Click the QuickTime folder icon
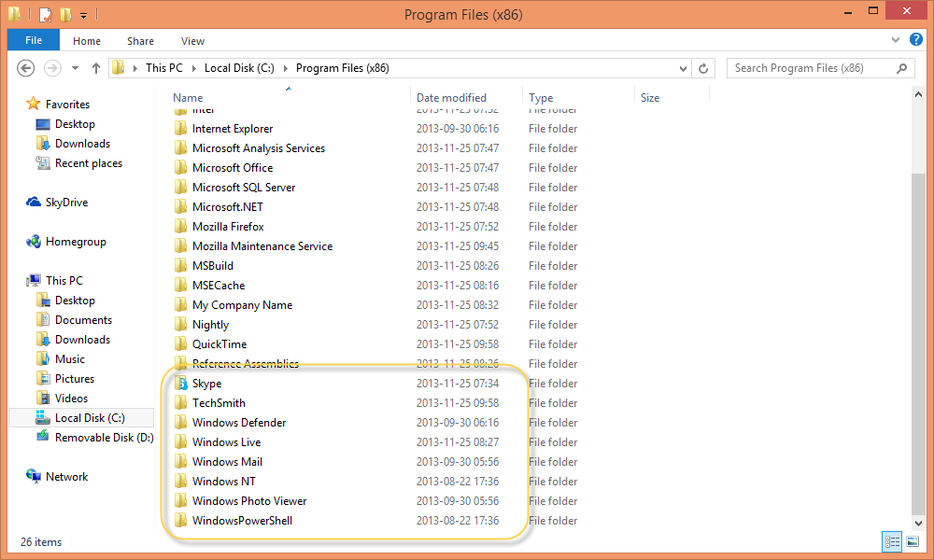The width and height of the screenshot is (934, 560). point(181,344)
